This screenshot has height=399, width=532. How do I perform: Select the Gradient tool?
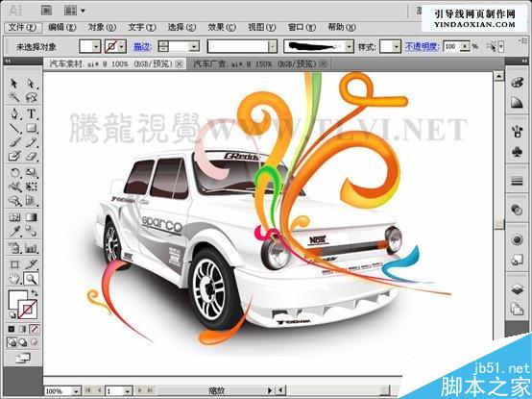click(31, 217)
